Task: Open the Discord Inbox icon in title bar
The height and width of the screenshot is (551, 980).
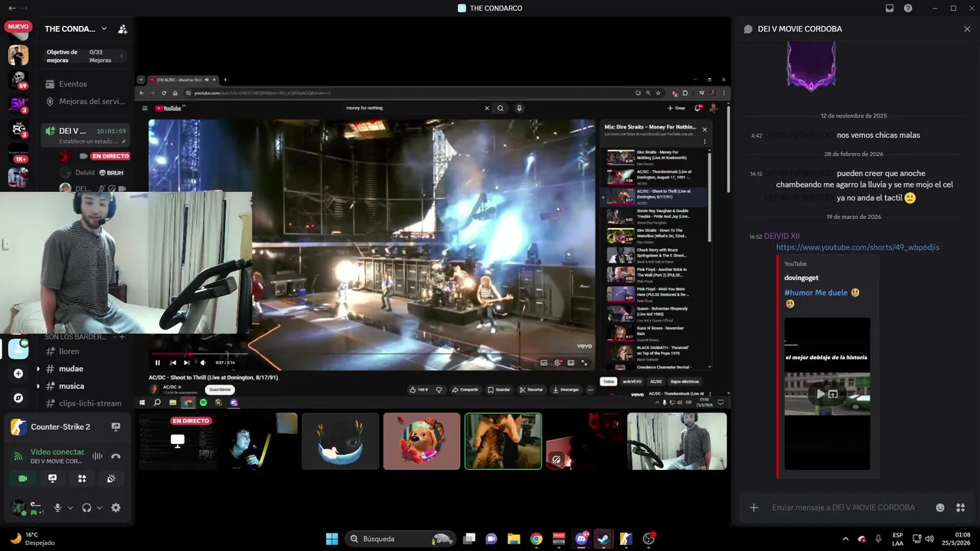Action: 889,8
